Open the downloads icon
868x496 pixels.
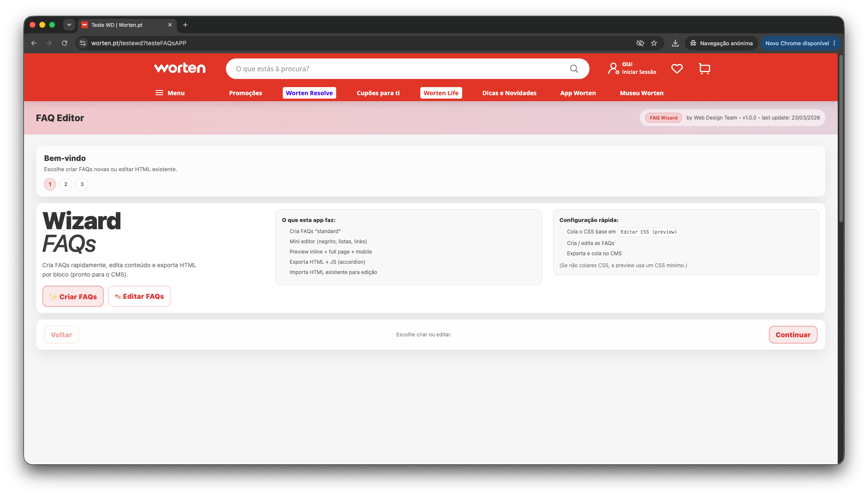675,43
